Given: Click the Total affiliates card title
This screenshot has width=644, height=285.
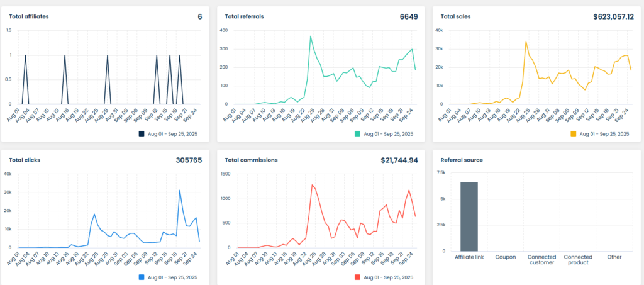Looking at the screenshot, I should (x=30, y=16).
